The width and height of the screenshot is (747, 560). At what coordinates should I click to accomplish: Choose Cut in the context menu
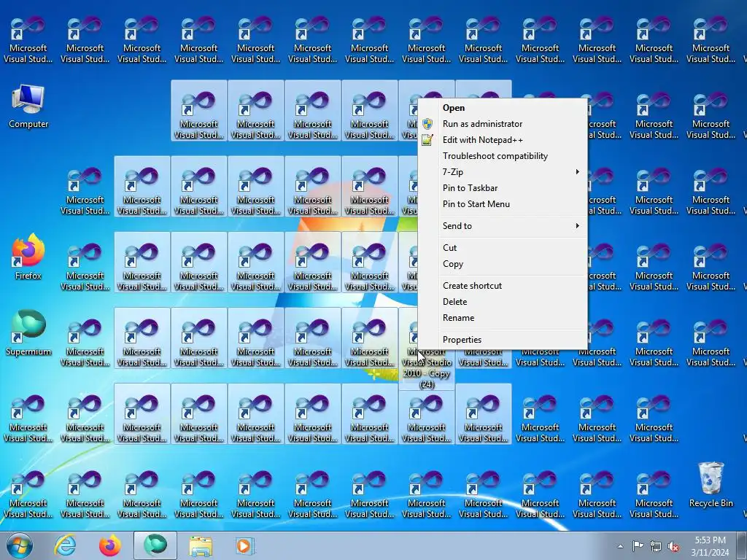pyautogui.click(x=503, y=248)
